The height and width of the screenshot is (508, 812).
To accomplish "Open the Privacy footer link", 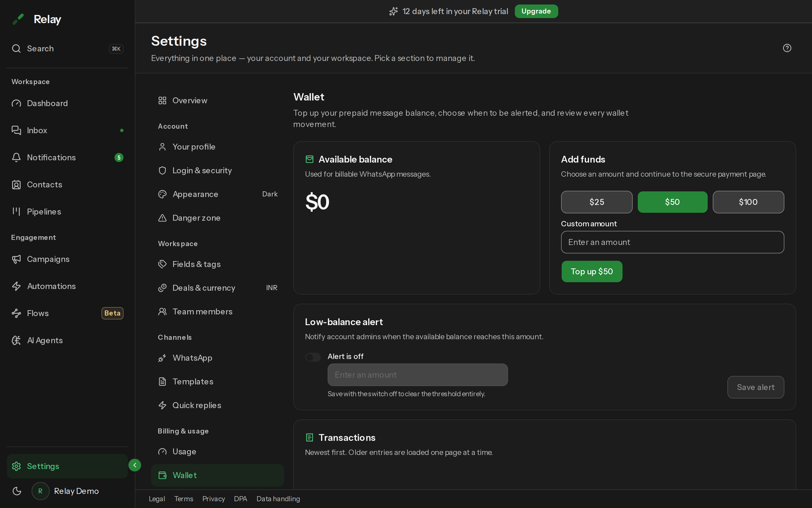I will [x=213, y=499].
